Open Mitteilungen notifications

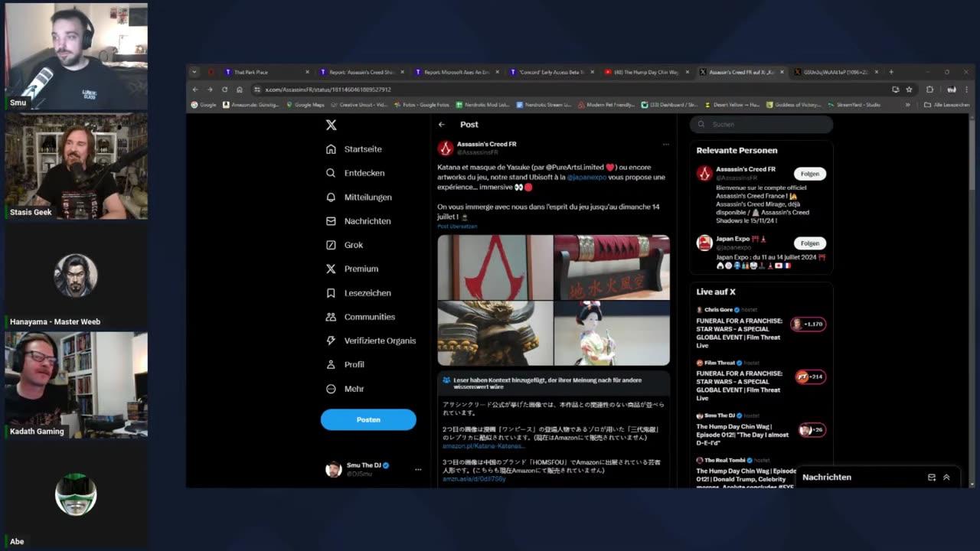point(358,197)
